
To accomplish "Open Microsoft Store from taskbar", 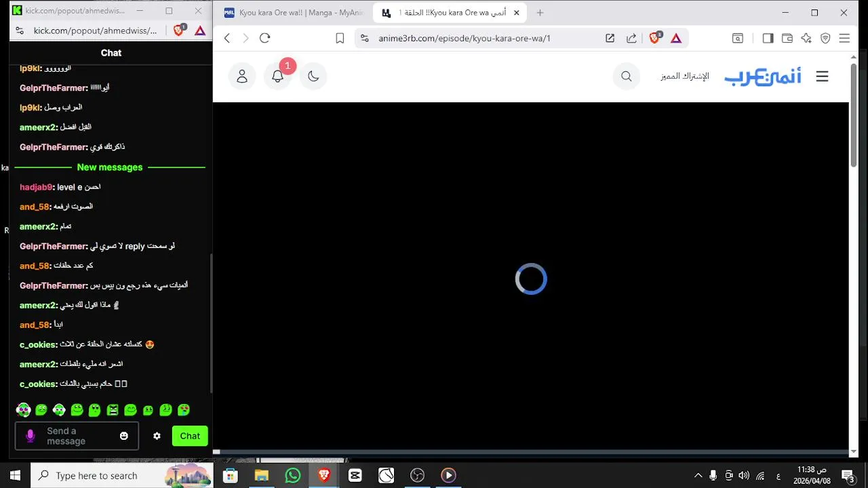I will coord(230,475).
